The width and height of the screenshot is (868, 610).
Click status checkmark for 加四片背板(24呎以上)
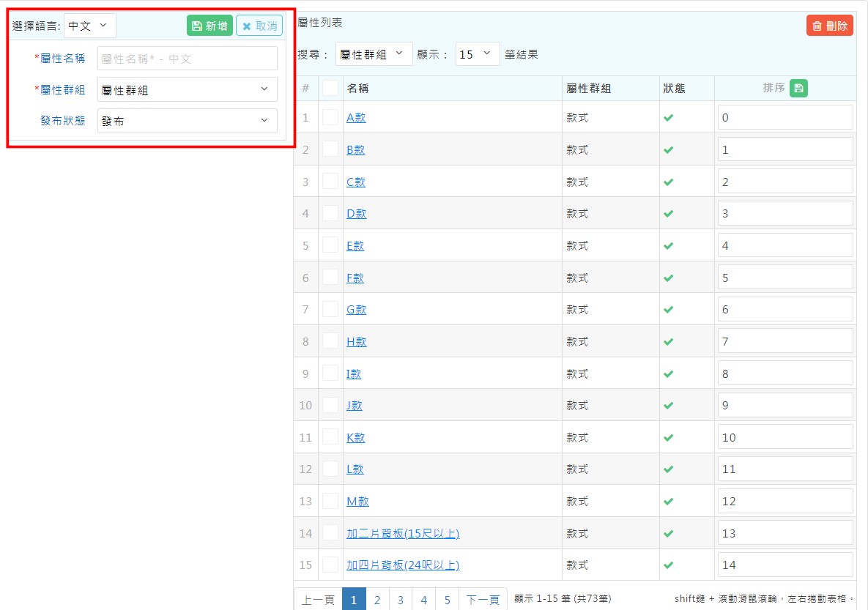668,565
